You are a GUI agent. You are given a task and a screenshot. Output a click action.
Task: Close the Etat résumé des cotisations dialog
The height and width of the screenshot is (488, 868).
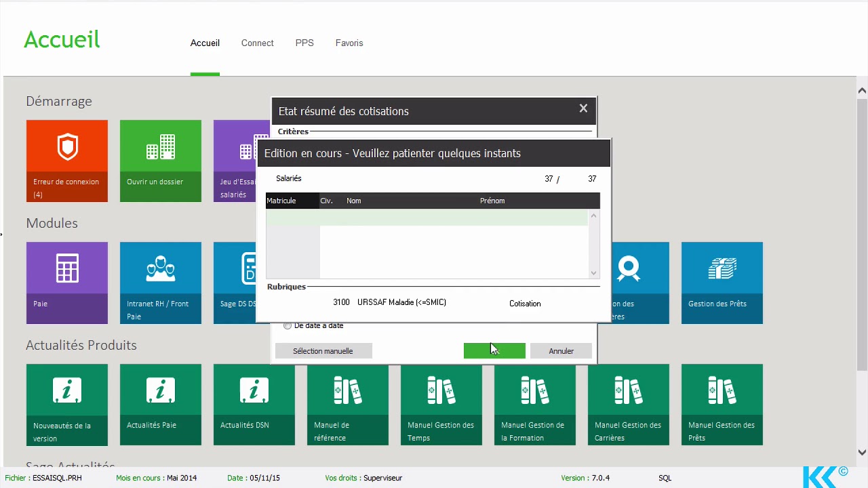583,108
